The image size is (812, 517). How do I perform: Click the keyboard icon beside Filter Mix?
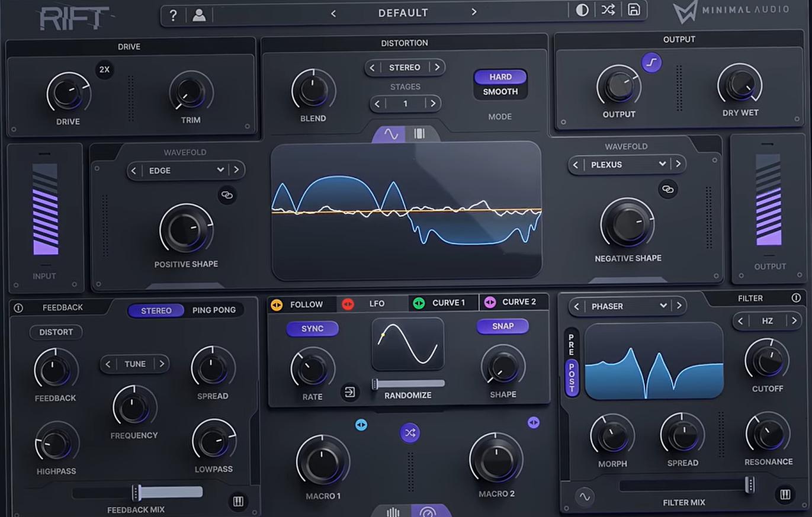click(785, 494)
